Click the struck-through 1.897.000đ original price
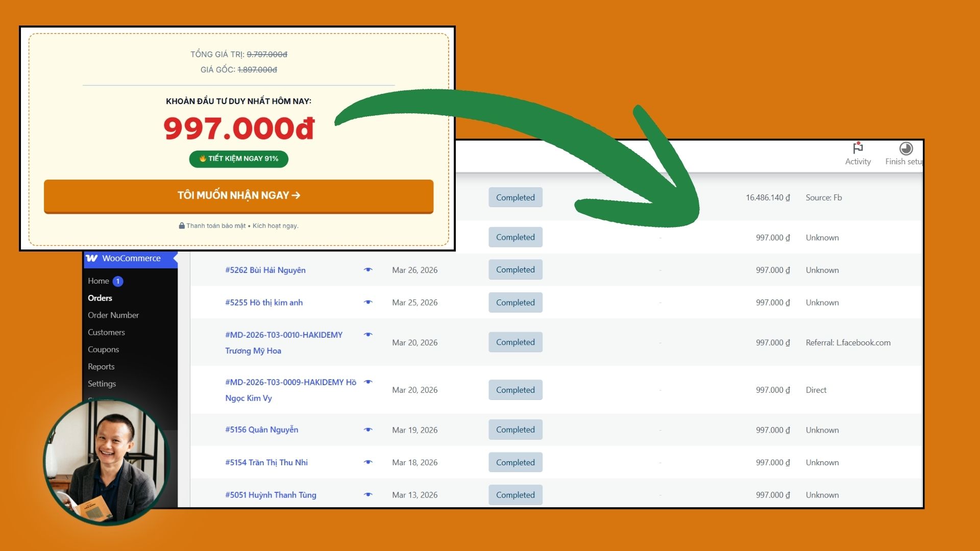 click(x=257, y=69)
